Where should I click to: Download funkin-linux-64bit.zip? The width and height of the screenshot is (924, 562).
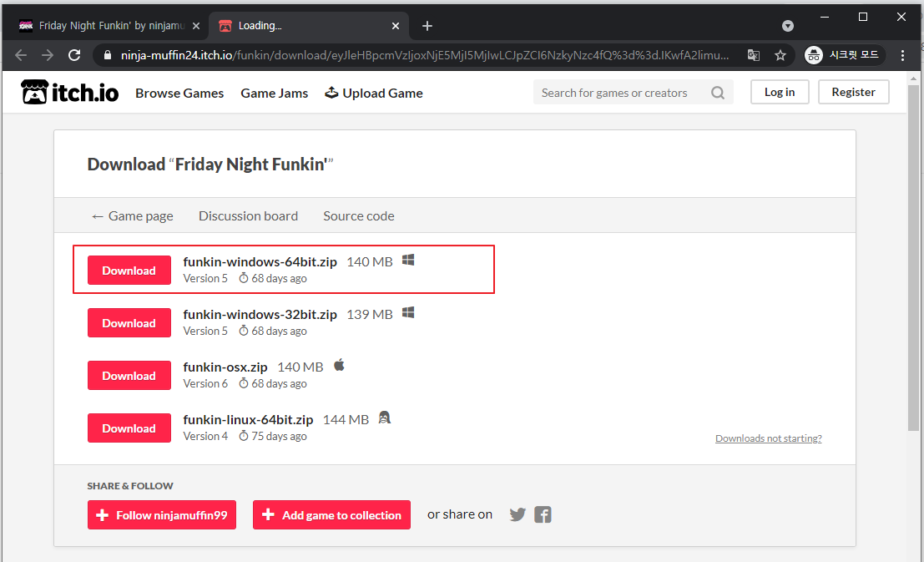click(x=129, y=428)
